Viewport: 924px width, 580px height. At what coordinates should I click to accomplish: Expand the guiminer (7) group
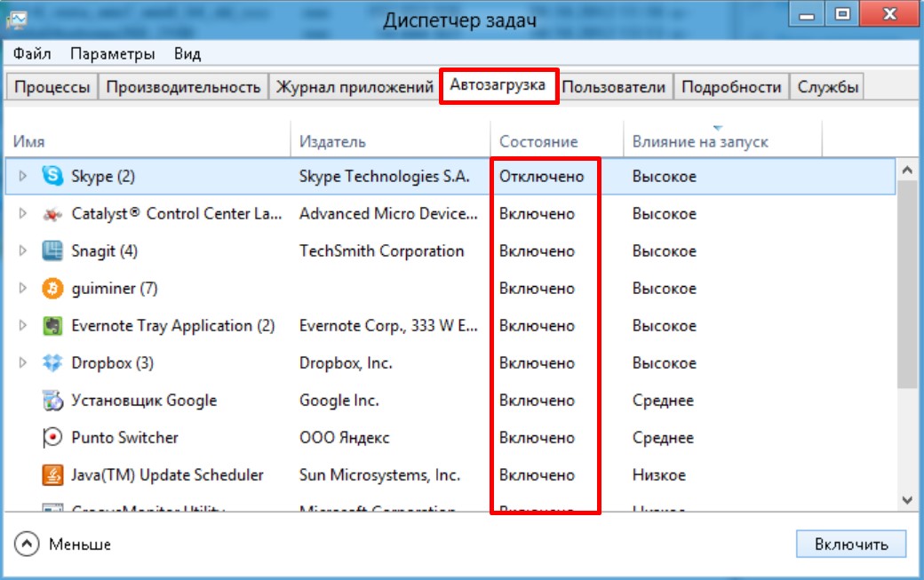22,288
